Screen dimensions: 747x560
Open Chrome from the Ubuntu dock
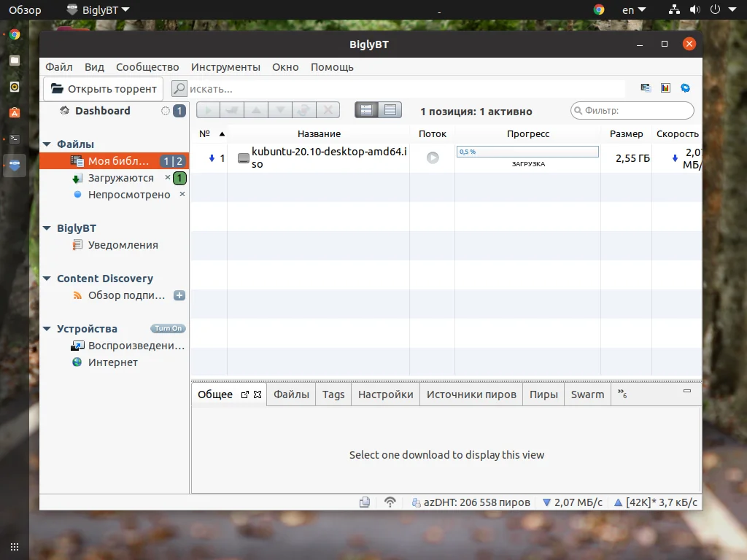click(15, 34)
